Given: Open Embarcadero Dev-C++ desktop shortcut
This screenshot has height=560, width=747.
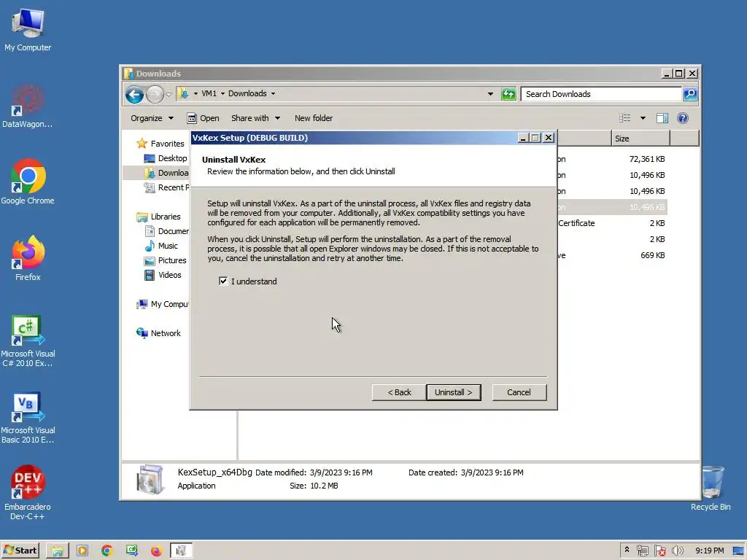Looking at the screenshot, I should click(28, 492).
